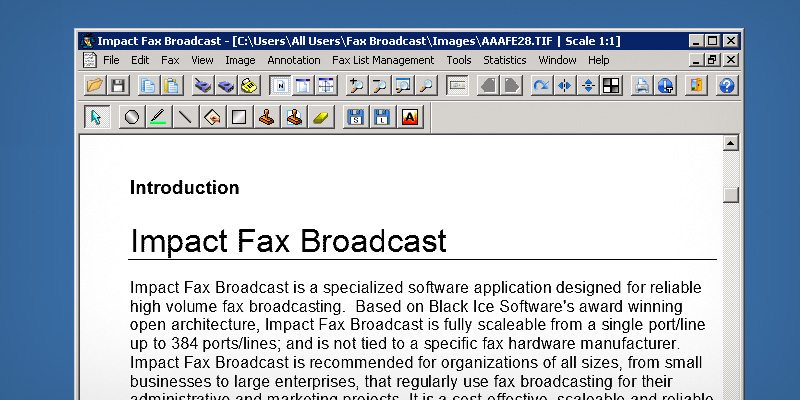
Task: Open the Annotation menu
Action: [293, 60]
